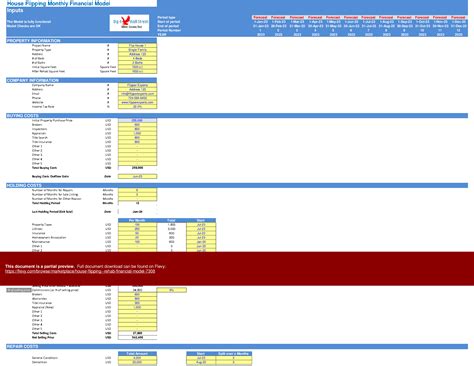474x366 pixels.
Task: Select the Total Buying Costs value cell
Action: point(137,168)
